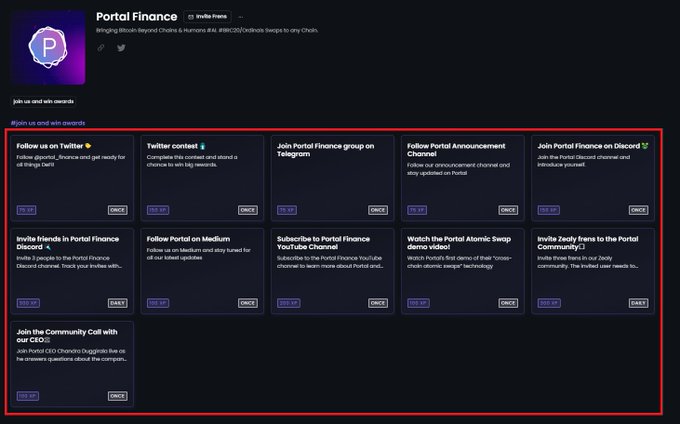Open the 'Twitter contest' quest card
The width and height of the screenshot is (680, 424).
[202, 178]
